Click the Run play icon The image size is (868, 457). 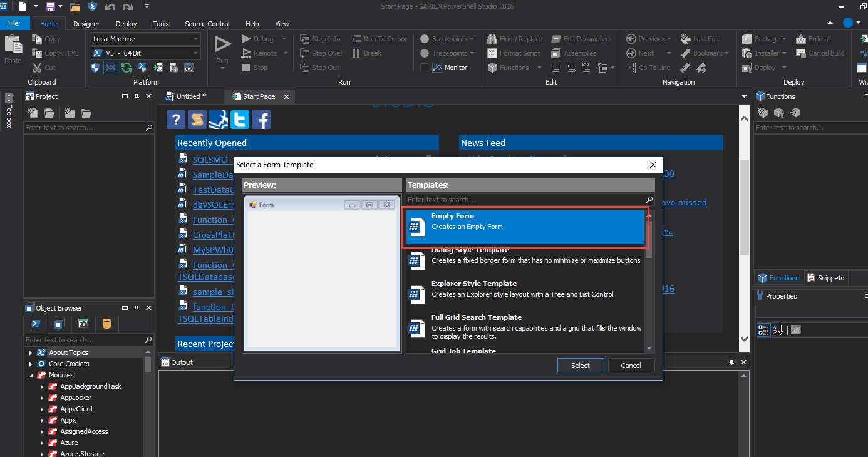pyautogui.click(x=222, y=44)
